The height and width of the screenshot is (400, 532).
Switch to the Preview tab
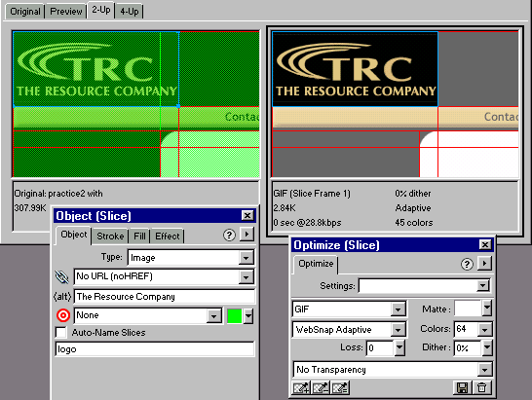click(x=66, y=12)
